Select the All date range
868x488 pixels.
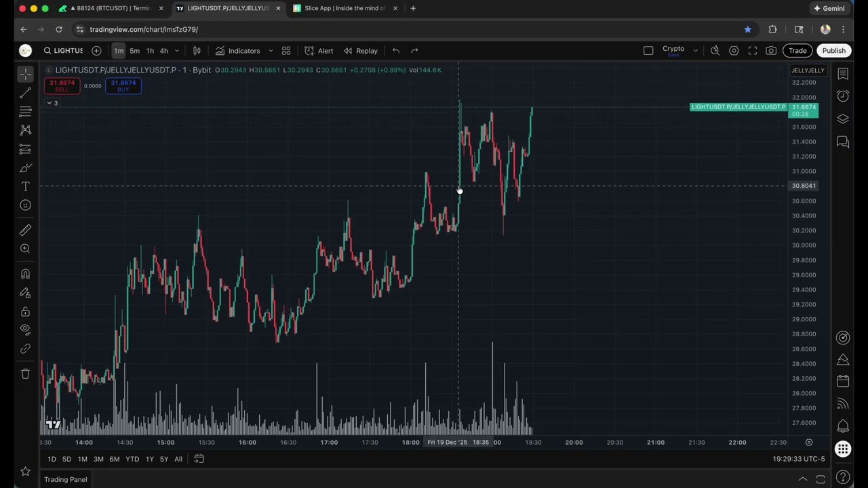(x=178, y=459)
